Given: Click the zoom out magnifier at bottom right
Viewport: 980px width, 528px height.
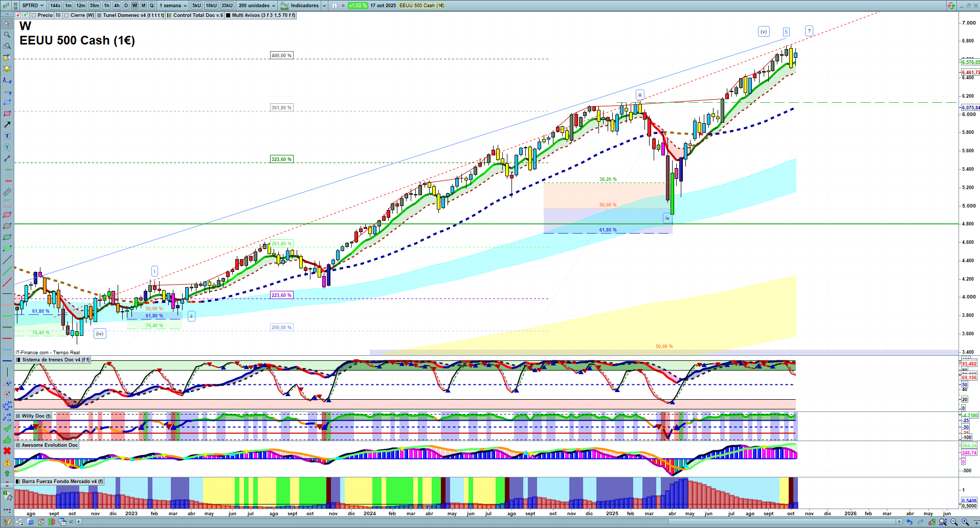Looking at the screenshot, I should coord(954,522).
